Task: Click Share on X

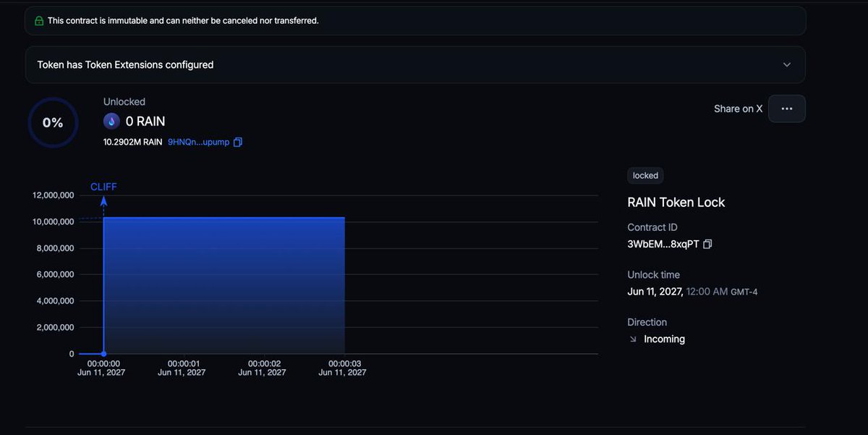Action: pos(738,109)
